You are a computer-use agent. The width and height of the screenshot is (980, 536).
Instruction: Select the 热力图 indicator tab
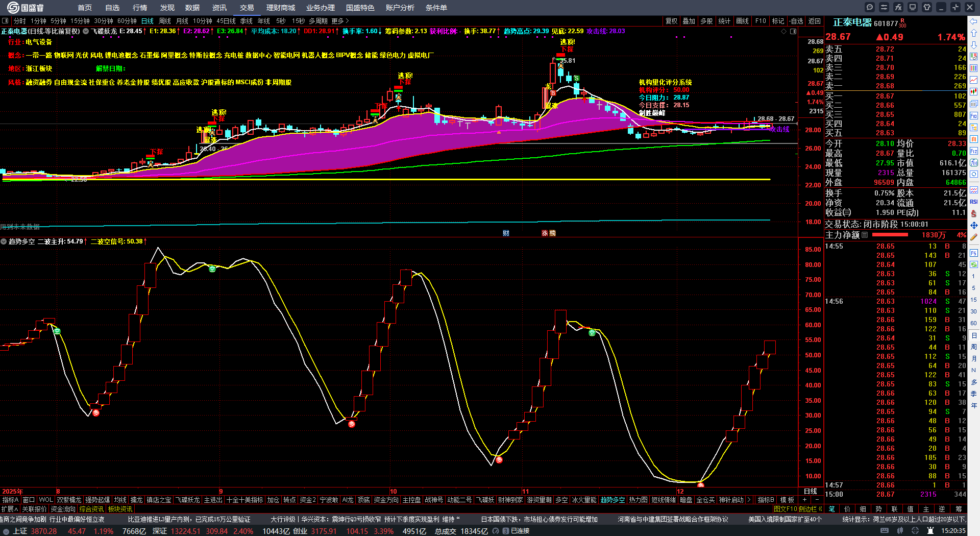[638, 500]
